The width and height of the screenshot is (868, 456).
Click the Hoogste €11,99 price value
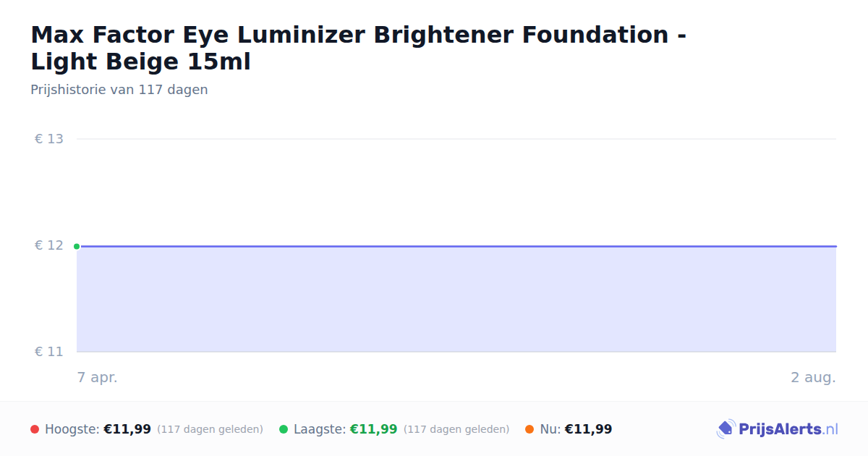coord(127,429)
